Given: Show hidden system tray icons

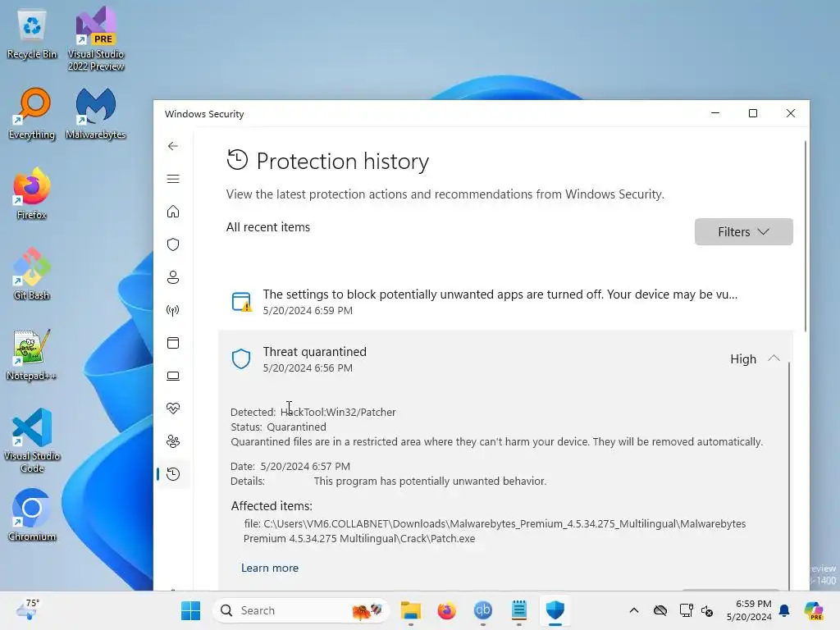Looking at the screenshot, I should pyautogui.click(x=634, y=610).
